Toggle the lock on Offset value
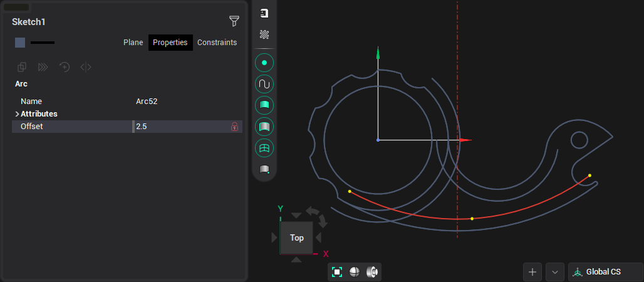 235,127
